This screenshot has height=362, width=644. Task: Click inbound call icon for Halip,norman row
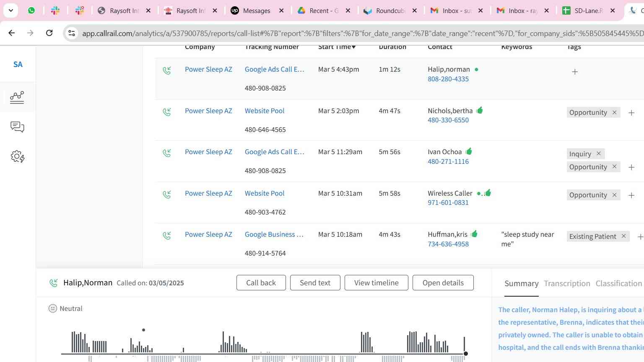point(167,70)
